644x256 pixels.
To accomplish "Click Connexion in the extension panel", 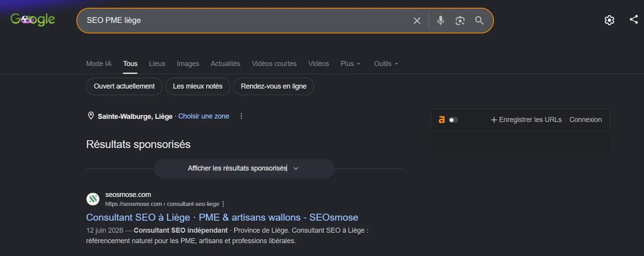I will coord(585,120).
